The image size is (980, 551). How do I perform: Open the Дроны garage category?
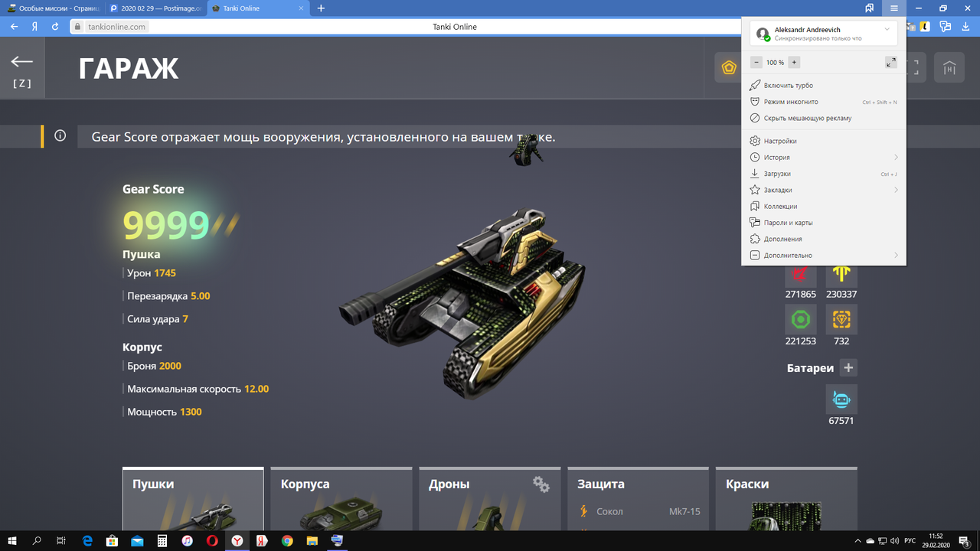[490, 498]
